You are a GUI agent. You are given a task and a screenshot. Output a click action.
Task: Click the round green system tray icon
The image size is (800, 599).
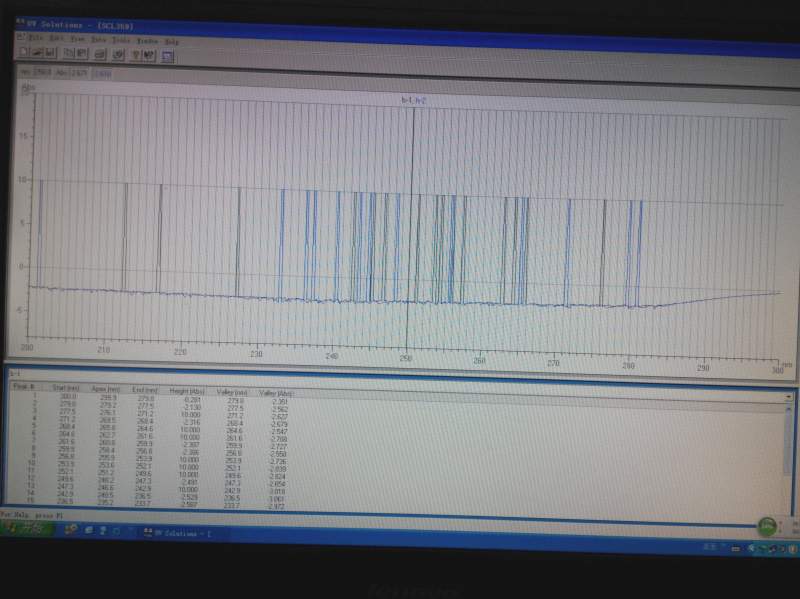[x=767, y=526]
